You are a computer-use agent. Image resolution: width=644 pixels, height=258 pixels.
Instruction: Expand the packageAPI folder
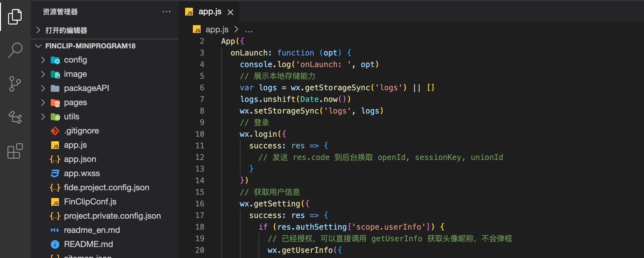pyautogui.click(x=43, y=88)
